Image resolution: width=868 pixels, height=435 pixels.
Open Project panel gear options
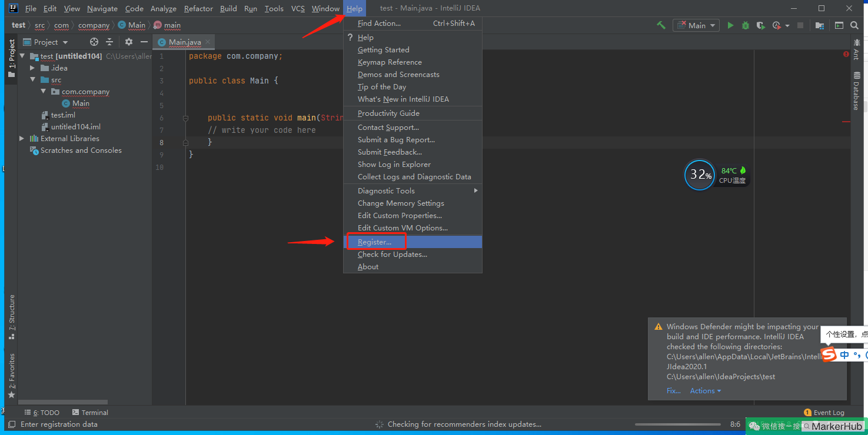[x=129, y=42]
